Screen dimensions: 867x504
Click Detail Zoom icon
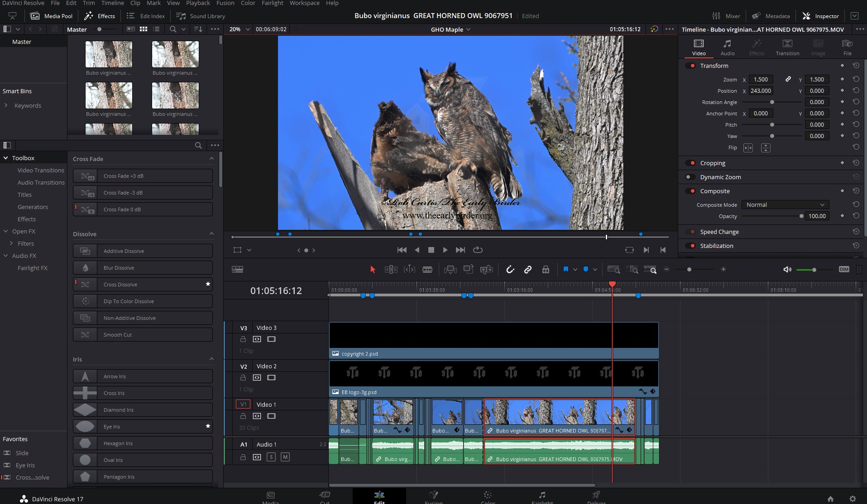[632, 270]
